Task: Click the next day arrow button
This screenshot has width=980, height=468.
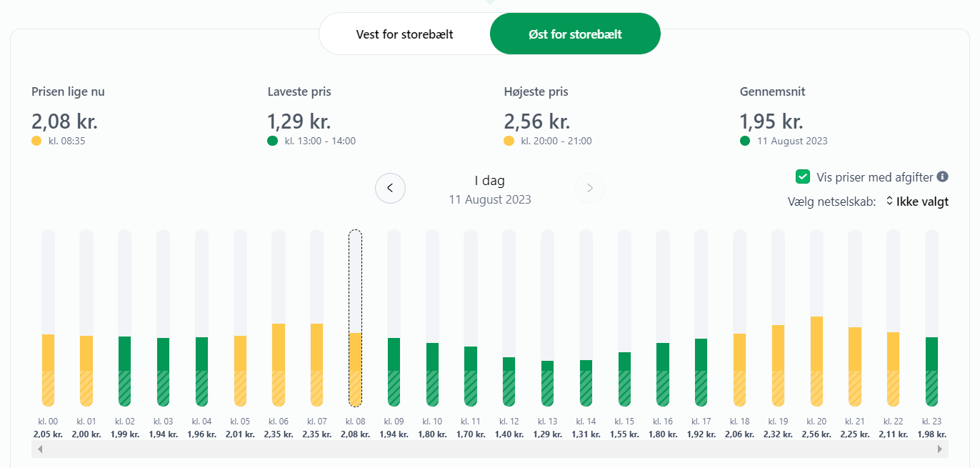Action: pos(589,188)
